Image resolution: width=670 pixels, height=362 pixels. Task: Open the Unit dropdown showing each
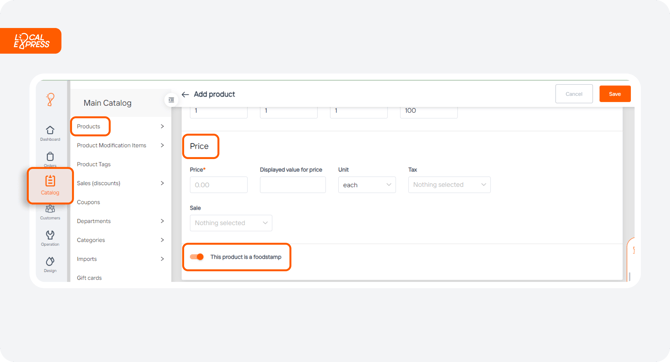[x=367, y=185]
